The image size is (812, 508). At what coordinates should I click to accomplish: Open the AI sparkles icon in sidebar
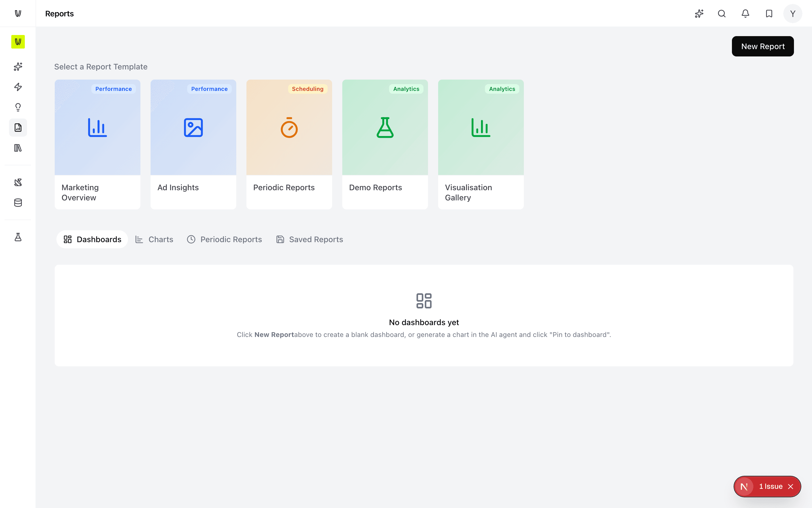tap(18, 67)
